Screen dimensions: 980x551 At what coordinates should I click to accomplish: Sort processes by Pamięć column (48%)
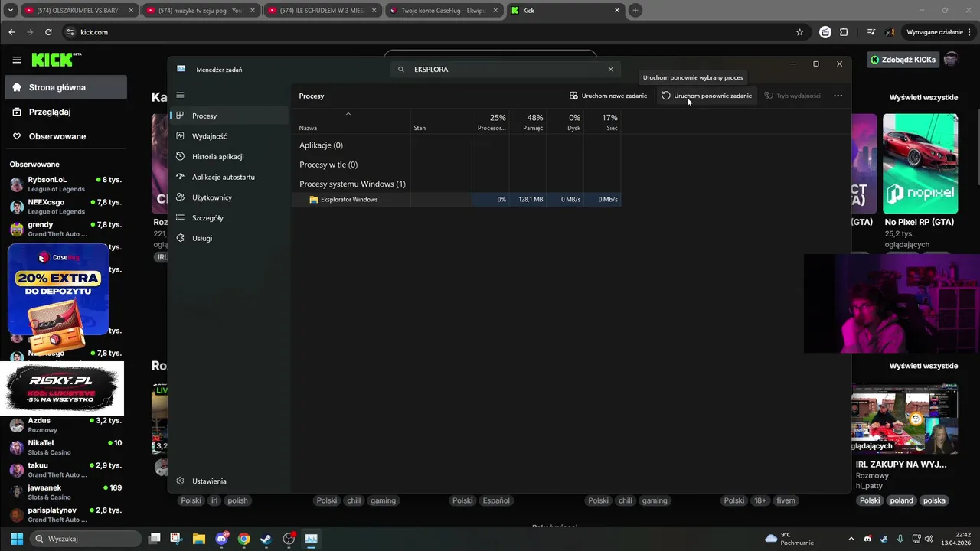tap(528, 122)
